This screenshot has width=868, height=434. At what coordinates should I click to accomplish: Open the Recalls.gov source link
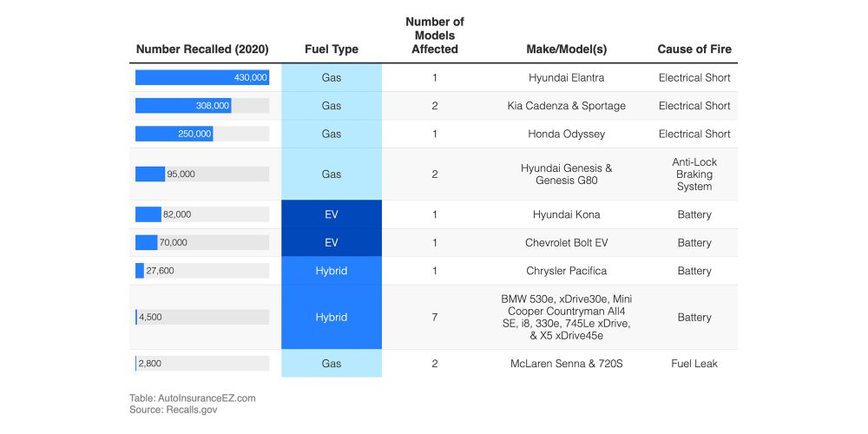192,409
